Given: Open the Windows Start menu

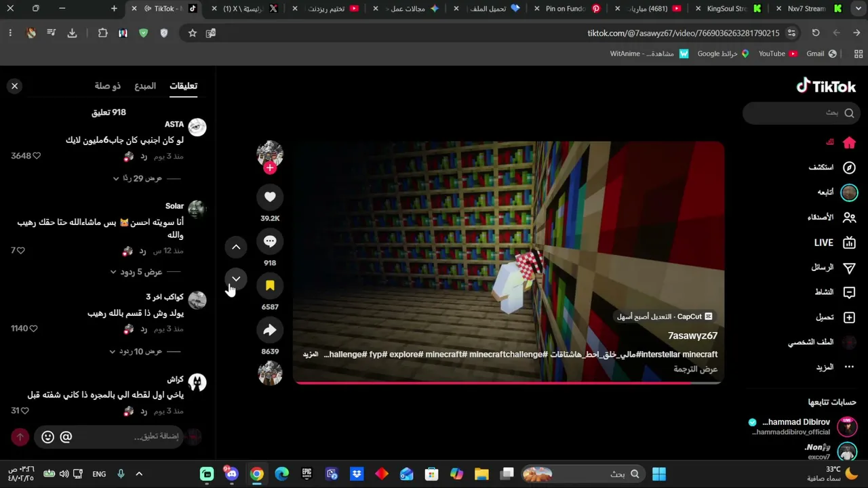Looking at the screenshot, I should click(x=658, y=474).
